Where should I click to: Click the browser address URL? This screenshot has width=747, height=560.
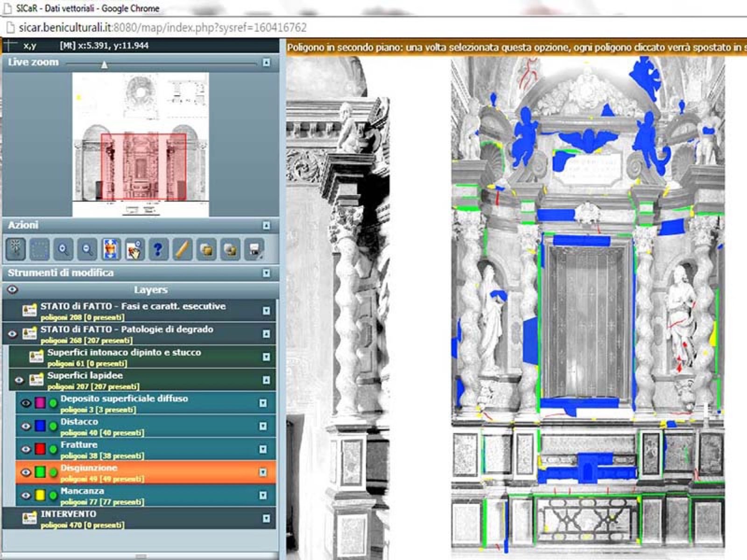[162, 28]
